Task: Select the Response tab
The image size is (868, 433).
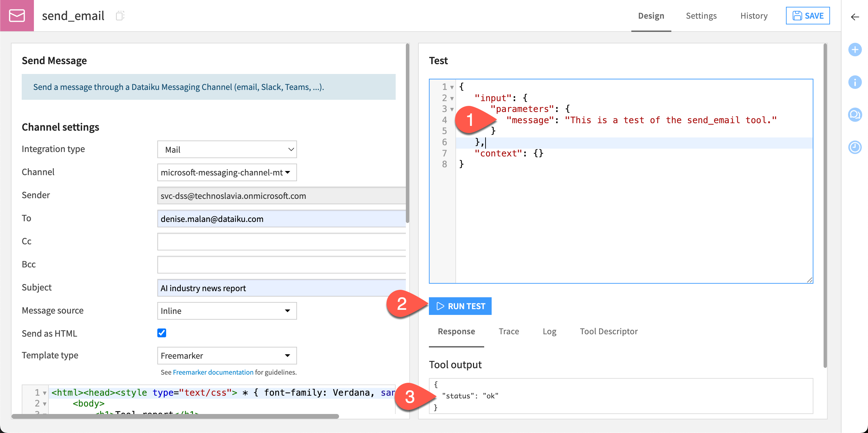Action: coord(456,332)
